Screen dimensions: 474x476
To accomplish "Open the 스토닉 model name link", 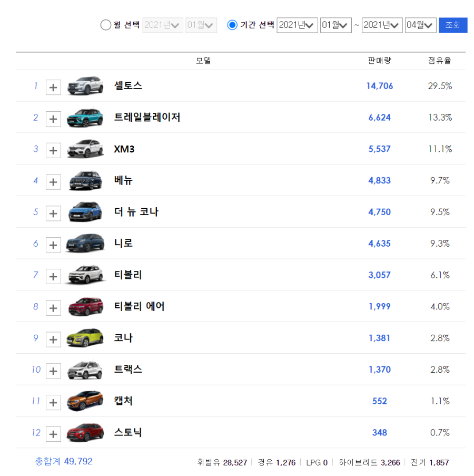I will coord(128,433).
